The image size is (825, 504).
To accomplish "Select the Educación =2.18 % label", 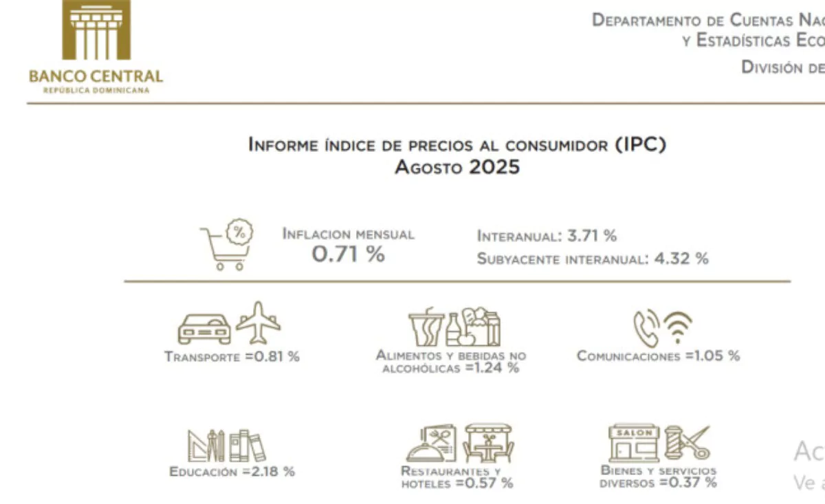I will click(x=232, y=472).
